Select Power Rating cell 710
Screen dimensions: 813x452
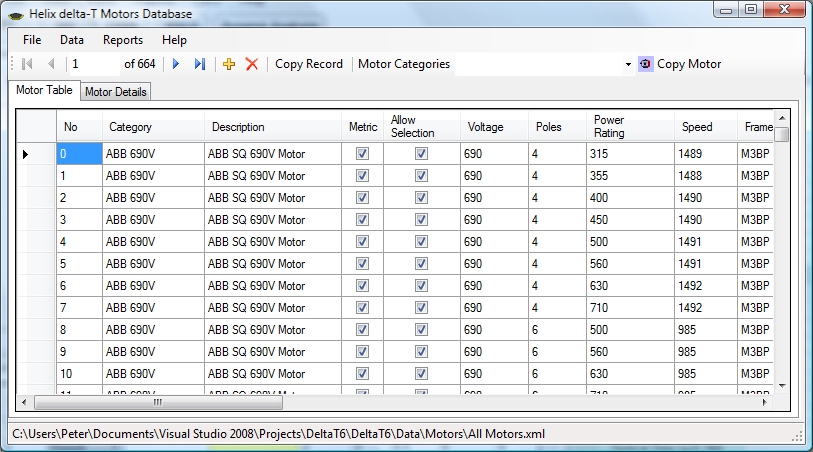(x=630, y=308)
